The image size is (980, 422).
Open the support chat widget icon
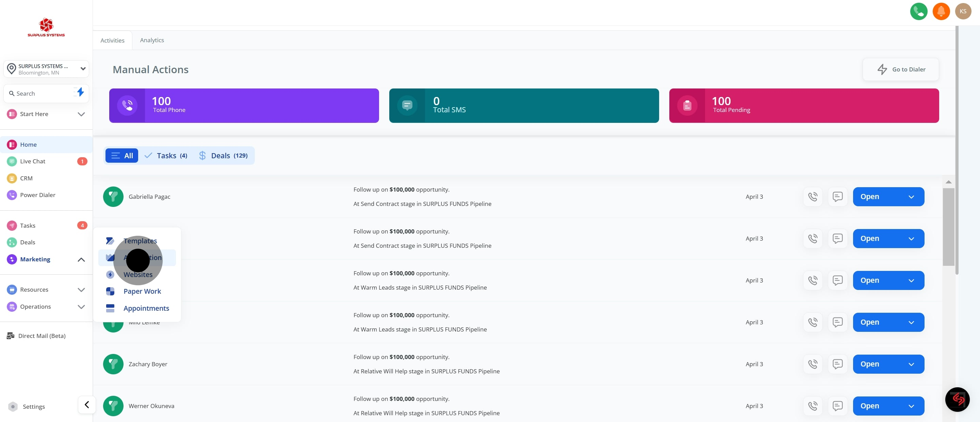coord(957,399)
